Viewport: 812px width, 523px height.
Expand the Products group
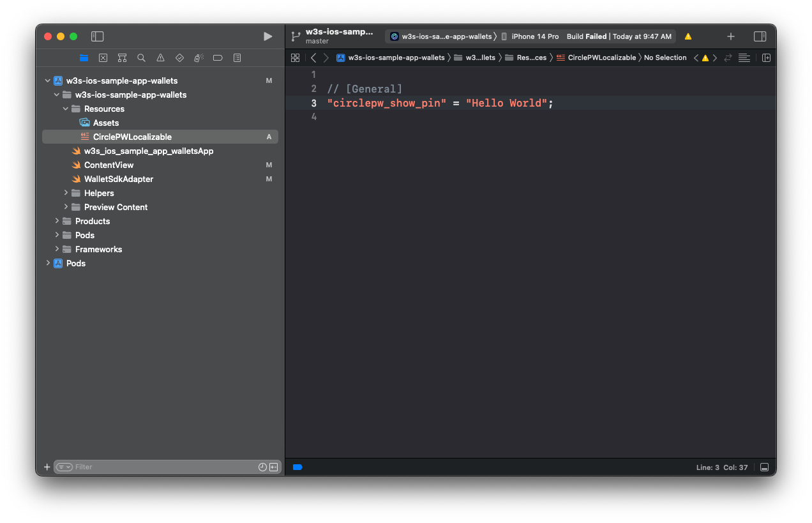click(57, 221)
